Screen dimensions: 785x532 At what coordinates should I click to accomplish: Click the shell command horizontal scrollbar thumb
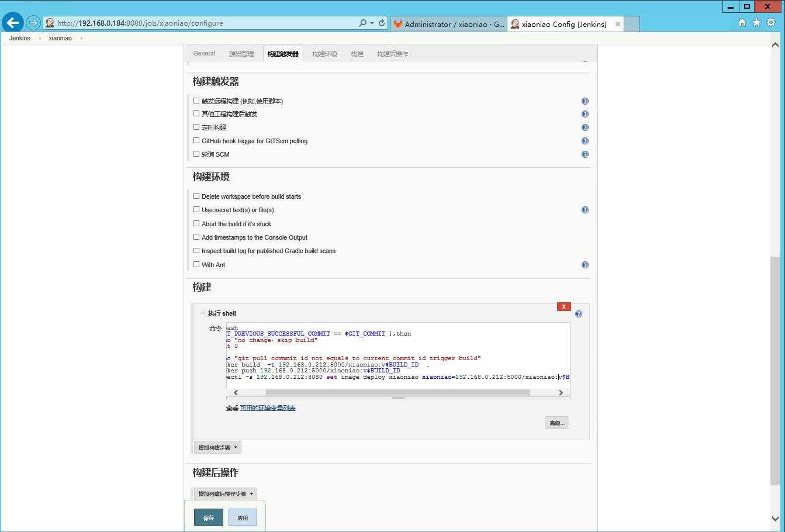(397, 393)
